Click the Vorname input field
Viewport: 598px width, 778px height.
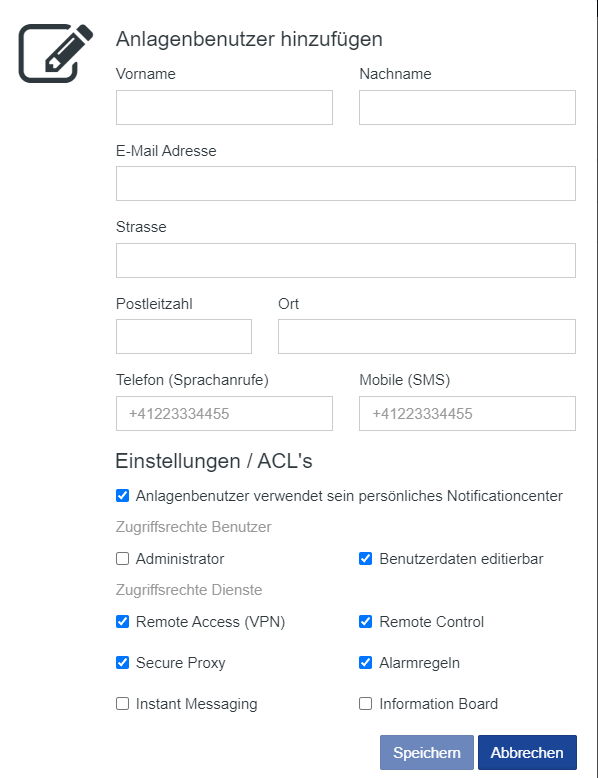224,107
